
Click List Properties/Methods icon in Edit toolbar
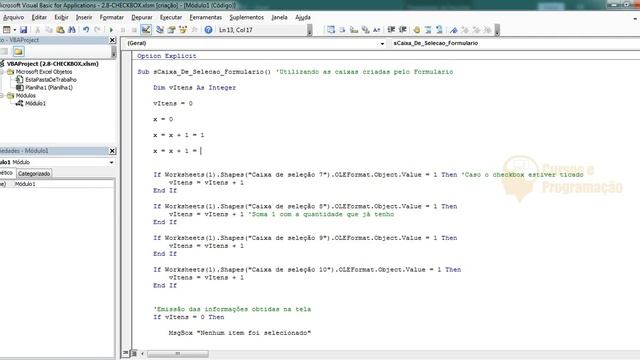pyautogui.click(x=331, y=30)
